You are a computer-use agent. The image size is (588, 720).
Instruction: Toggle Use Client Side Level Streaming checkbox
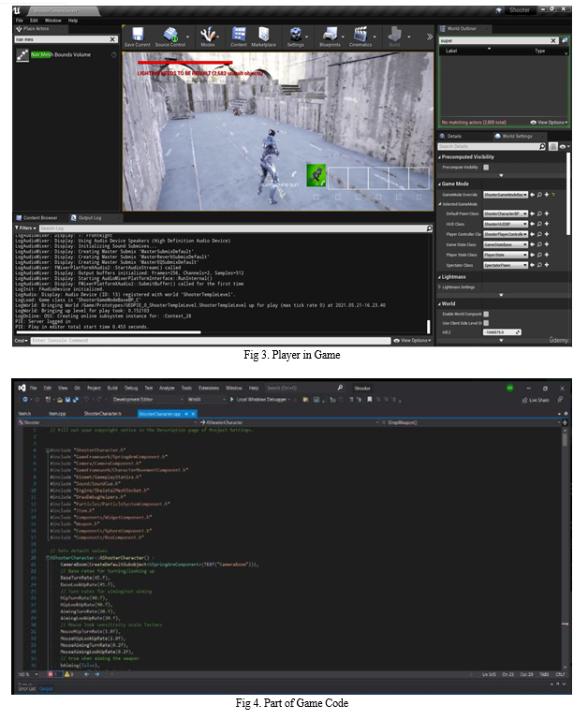pyautogui.click(x=486, y=323)
